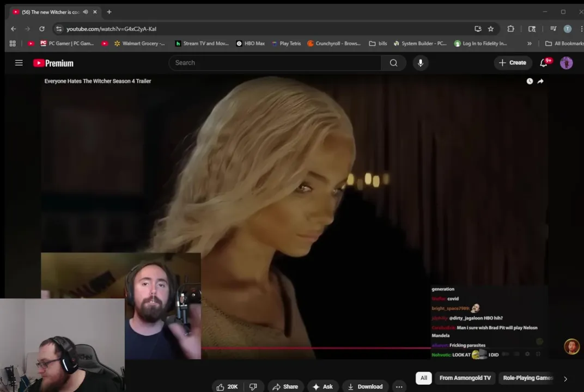
Task: Show hidden bookmarks with double chevron
Action: click(530, 44)
